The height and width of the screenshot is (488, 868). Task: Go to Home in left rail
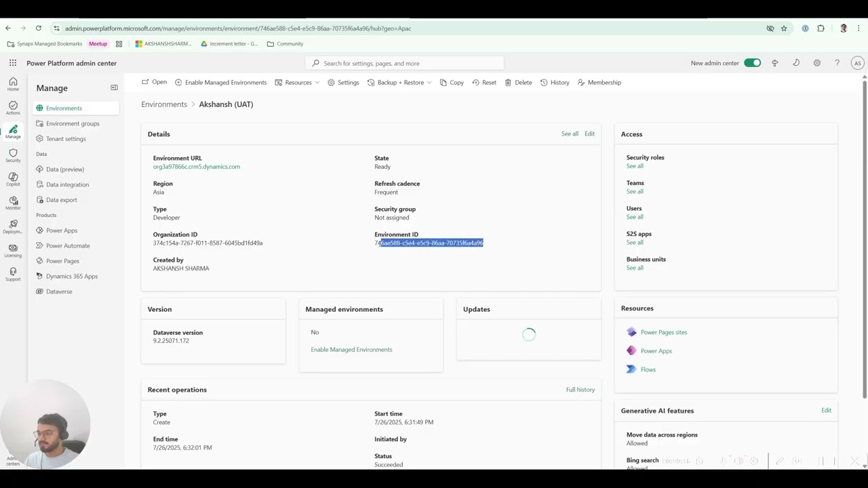(x=13, y=84)
